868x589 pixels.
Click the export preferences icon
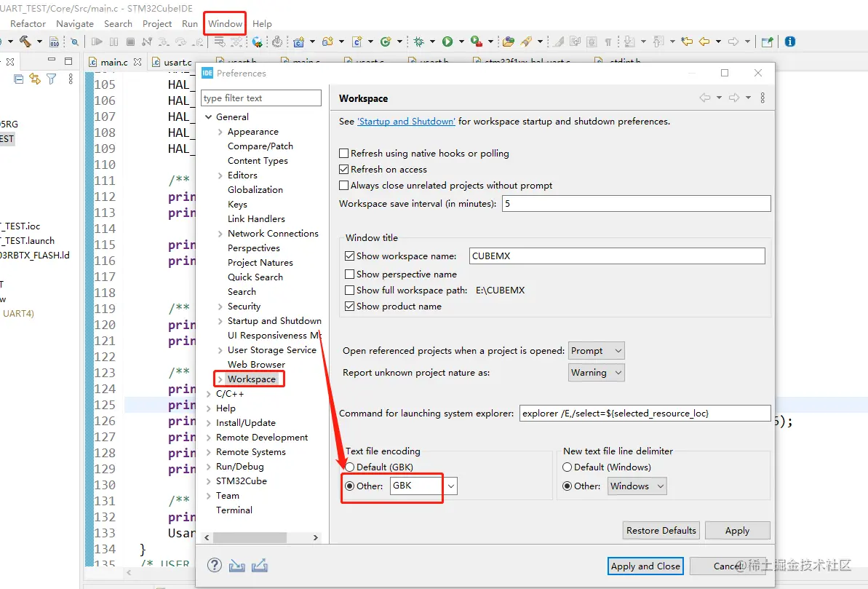[x=260, y=565]
